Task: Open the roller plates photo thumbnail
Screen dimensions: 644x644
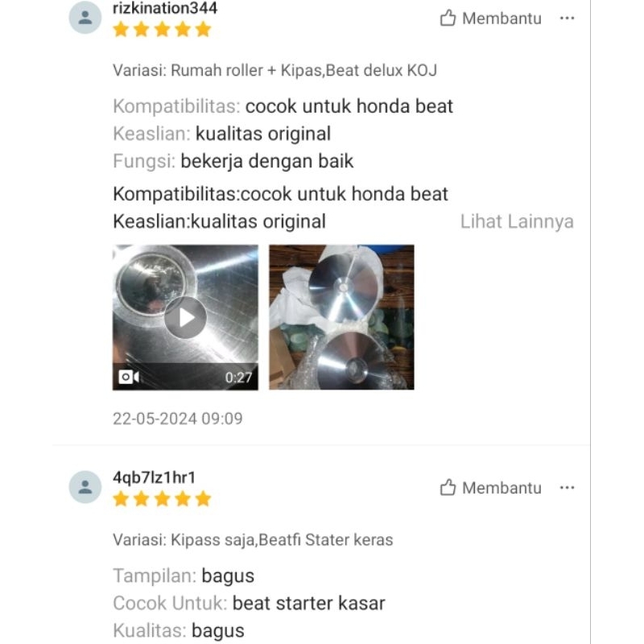Action: pyautogui.click(x=341, y=317)
